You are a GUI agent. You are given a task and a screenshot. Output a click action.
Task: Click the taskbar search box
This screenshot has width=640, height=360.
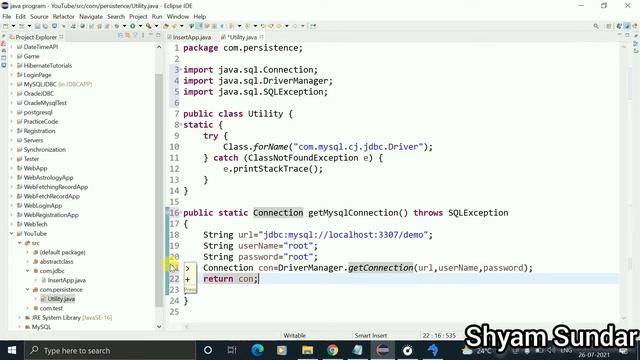[x=110, y=350]
